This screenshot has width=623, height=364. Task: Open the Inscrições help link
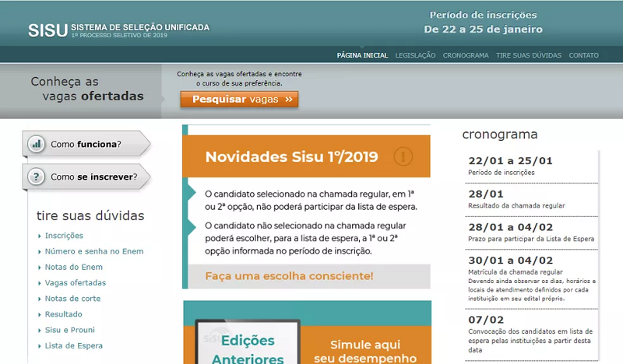pos(64,236)
